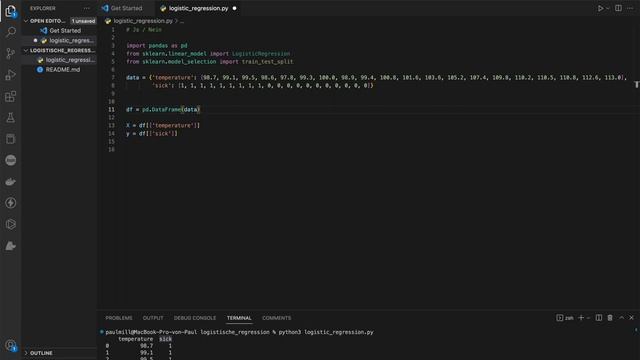Viewport: 640px width, 360px height.
Task: Click the y = df['sick'] line
Action: (152, 133)
